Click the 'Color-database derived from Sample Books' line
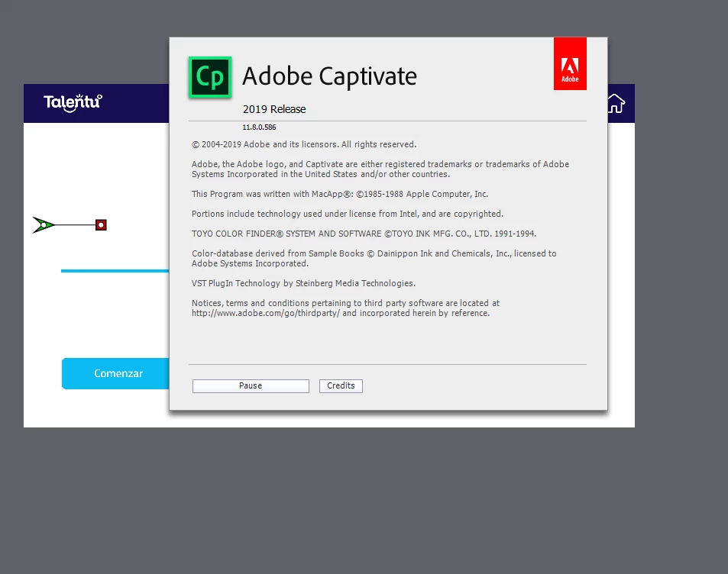728x574 pixels. click(374, 259)
